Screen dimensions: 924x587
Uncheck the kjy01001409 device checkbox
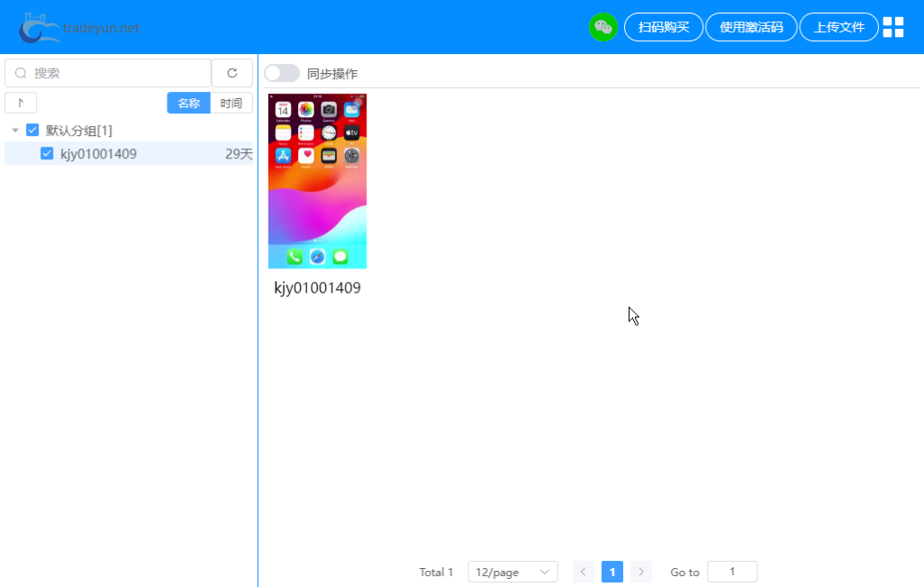[47, 154]
